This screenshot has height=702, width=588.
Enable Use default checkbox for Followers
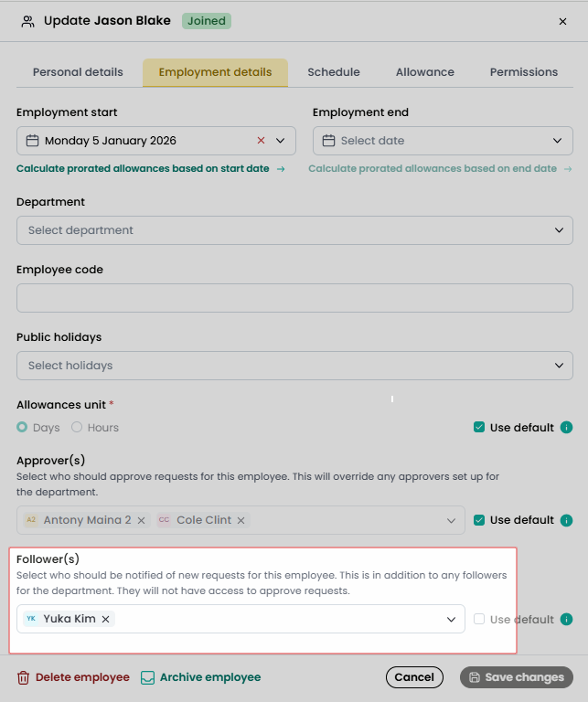479,619
